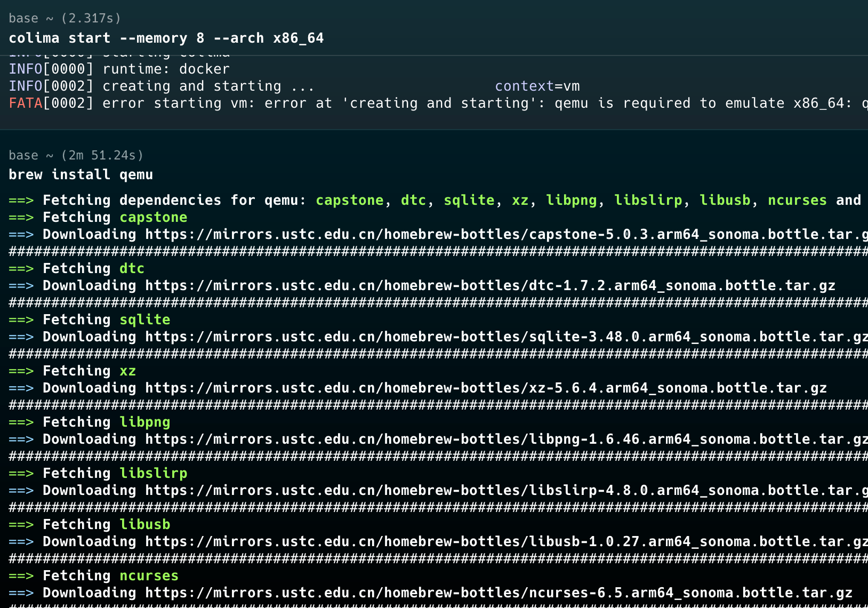Click the 'INFO[0000] runtime: docker' line
The height and width of the screenshot is (608, 868).
pyautogui.click(x=119, y=69)
